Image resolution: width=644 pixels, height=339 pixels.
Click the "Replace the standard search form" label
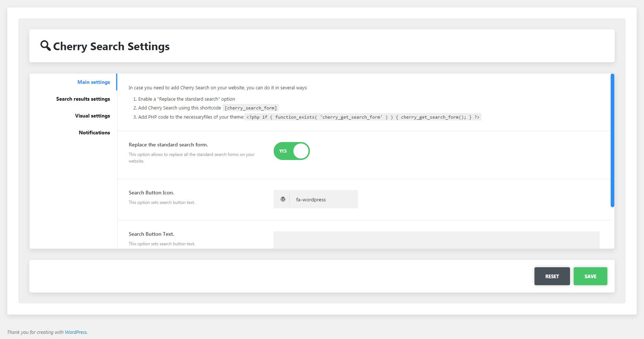point(168,145)
